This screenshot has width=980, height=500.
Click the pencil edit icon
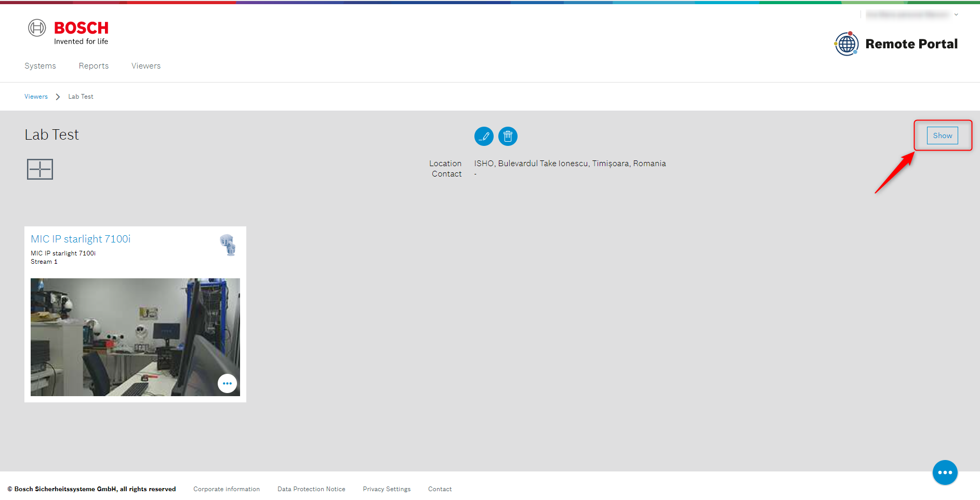tap(484, 137)
